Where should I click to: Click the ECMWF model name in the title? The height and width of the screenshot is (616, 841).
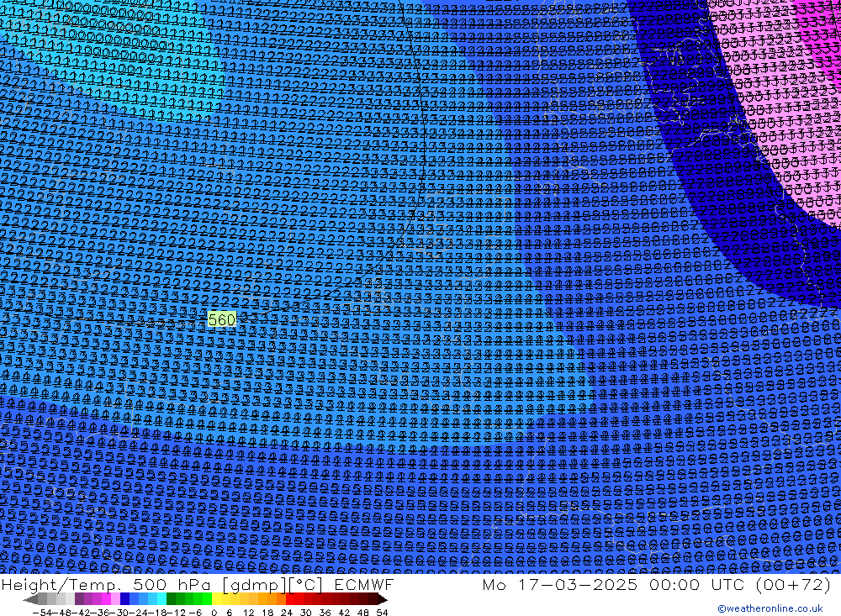(363, 584)
